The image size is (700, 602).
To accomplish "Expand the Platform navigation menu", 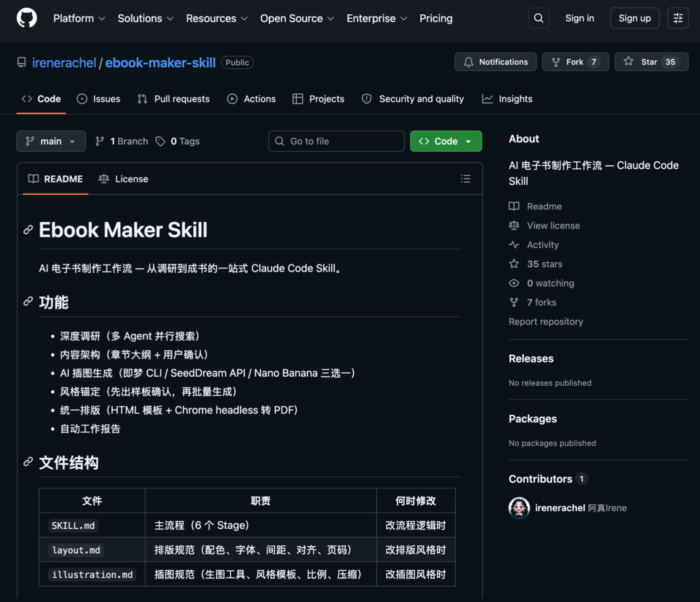I will tap(79, 18).
